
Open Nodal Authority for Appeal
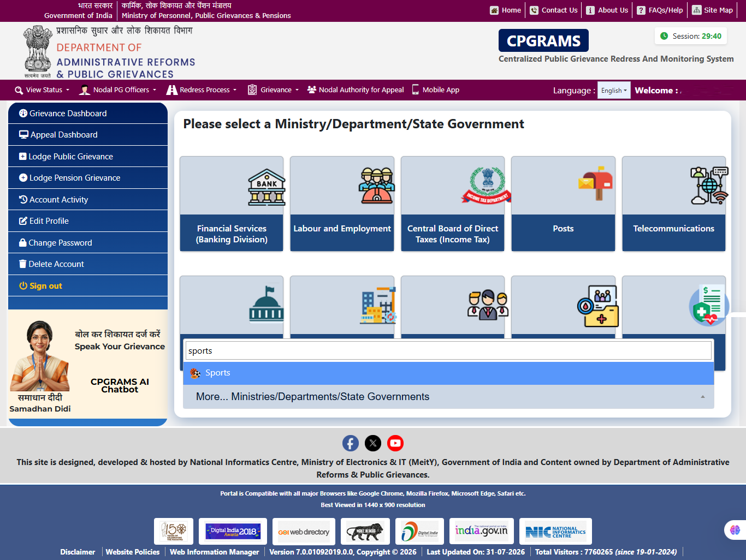tap(356, 90)
